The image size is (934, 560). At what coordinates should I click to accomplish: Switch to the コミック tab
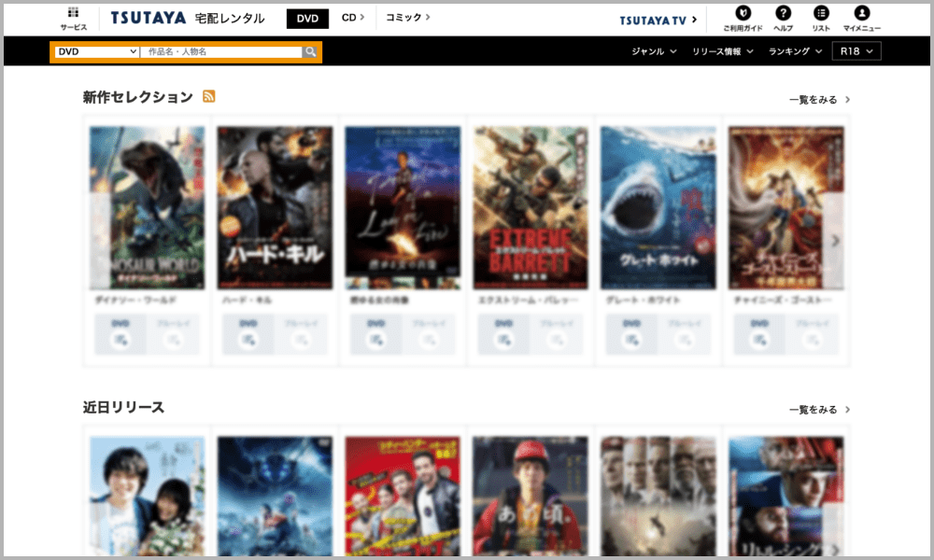pos(408,18)
